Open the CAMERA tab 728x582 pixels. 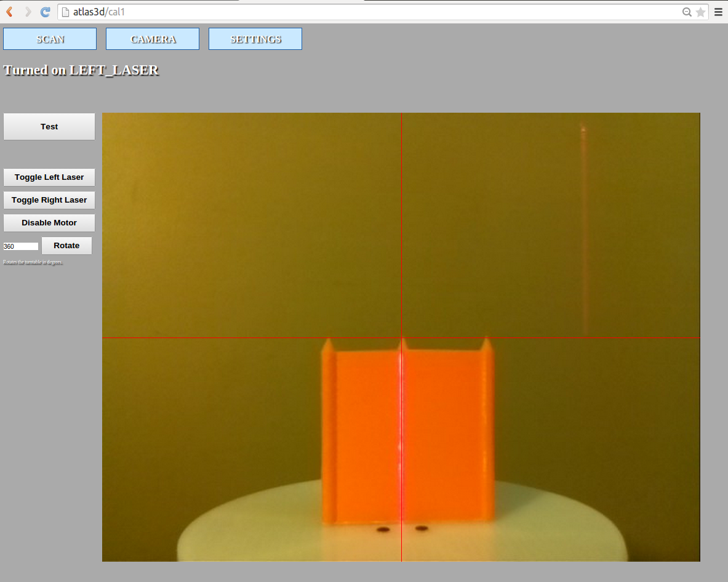[x=153, y=39]
